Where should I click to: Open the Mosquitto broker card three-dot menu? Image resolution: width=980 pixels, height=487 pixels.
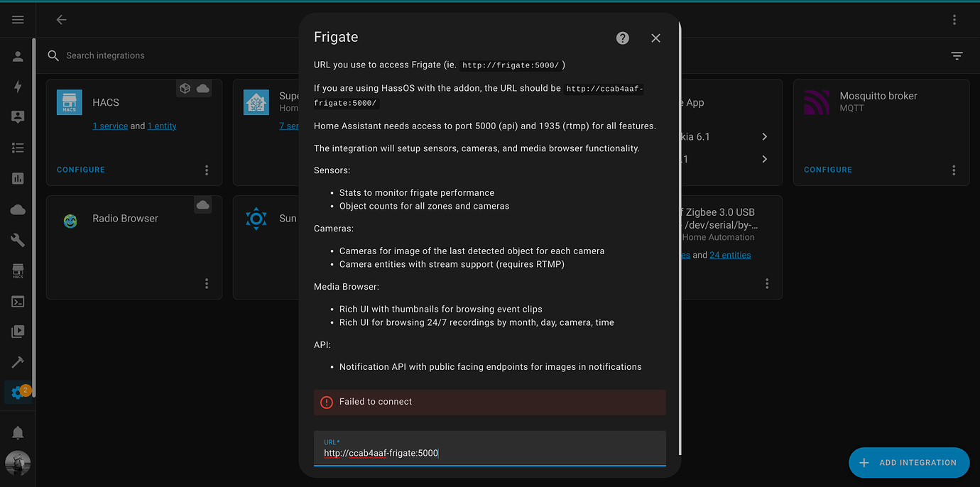[953, 170]
